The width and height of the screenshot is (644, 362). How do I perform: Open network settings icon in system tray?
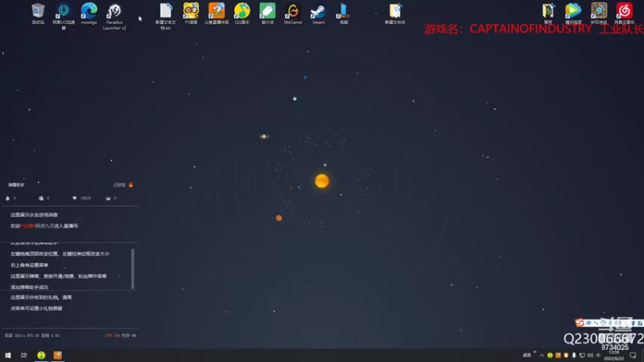[x=582, y=356]
